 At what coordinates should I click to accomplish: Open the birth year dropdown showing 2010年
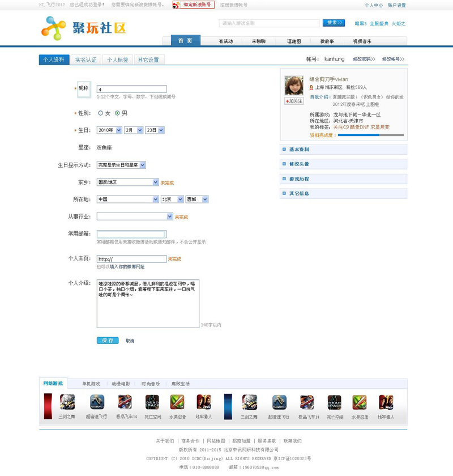[x=109, y=130]
